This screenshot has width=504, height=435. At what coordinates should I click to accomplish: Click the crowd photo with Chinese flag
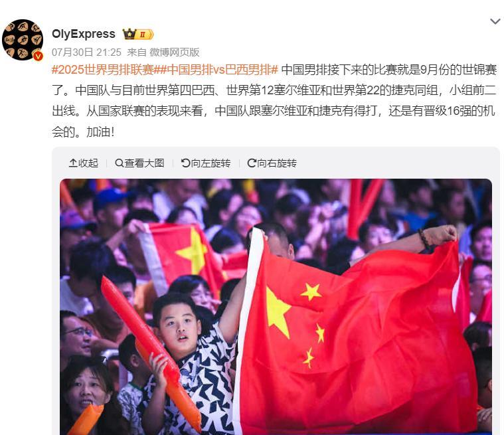coord(276,307)
